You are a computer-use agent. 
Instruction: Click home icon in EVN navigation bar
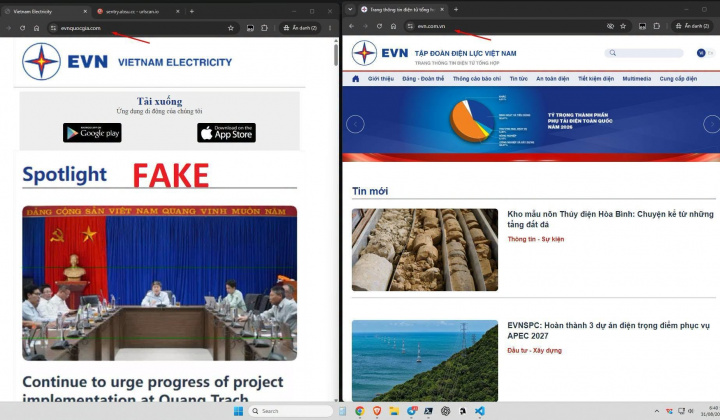[355, 78]
